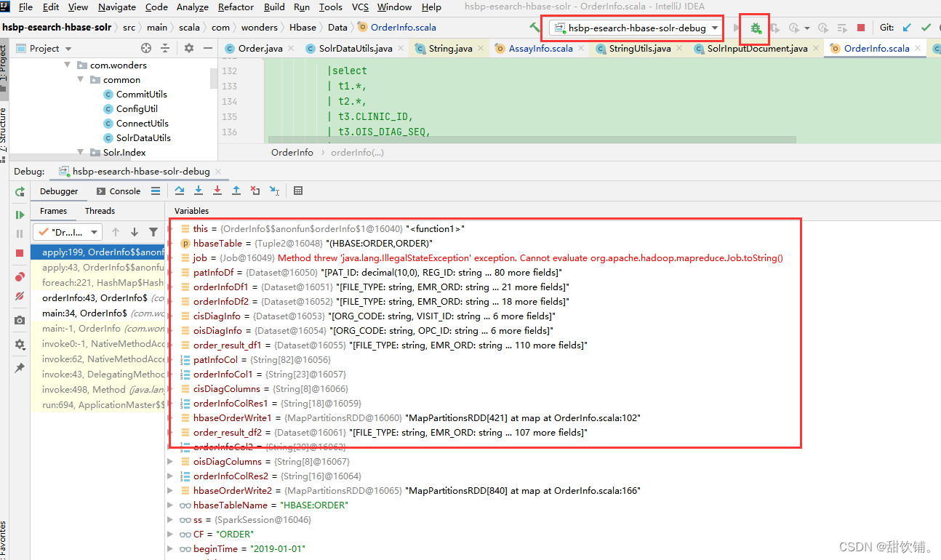941x560 pixels.
Task: Expand the hbaseTable variable
Action: point(172,243)
